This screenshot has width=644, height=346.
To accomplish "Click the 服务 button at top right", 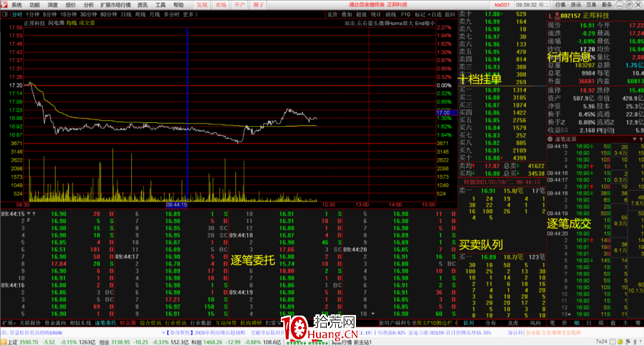I will coord(606,5).
